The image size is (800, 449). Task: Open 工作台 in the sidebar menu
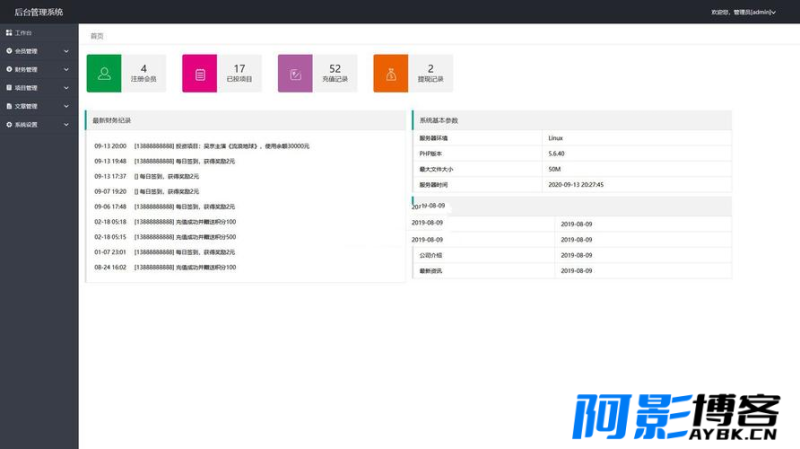[23, 33]
